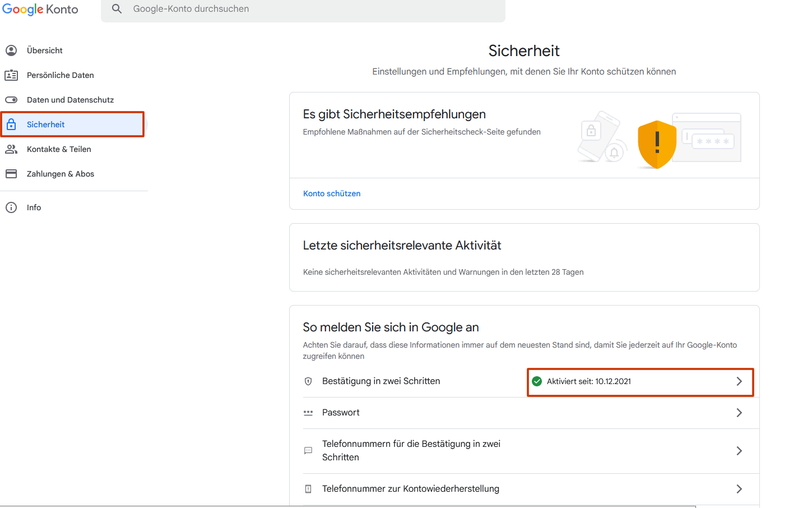Expand the Bestätigung in zwei Schritten chevron
This screenshot has height=508, width=812.
click(739, 381)
